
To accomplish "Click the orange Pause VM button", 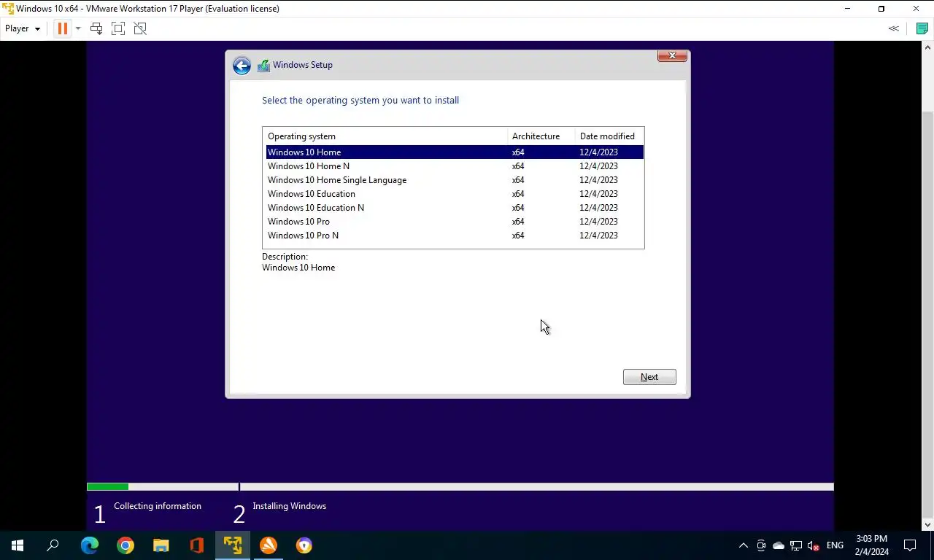I will (x=62, y=28).
